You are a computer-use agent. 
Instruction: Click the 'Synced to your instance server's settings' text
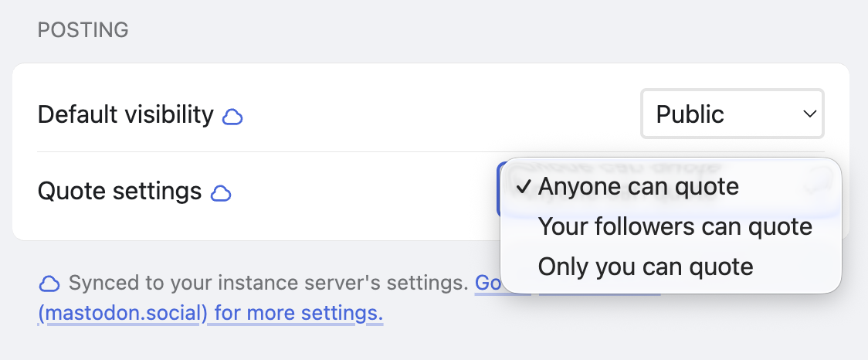coord(268,284)
